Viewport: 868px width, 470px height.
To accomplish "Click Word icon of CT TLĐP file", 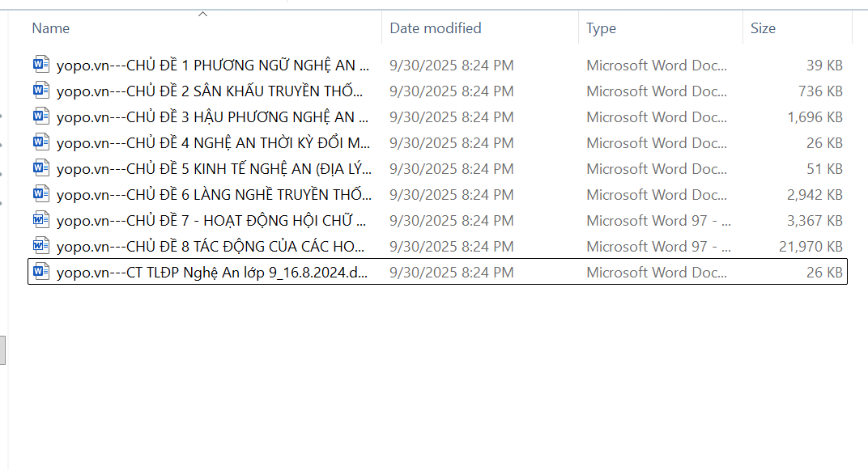I will pyautogui.click(x=41, y=272).
